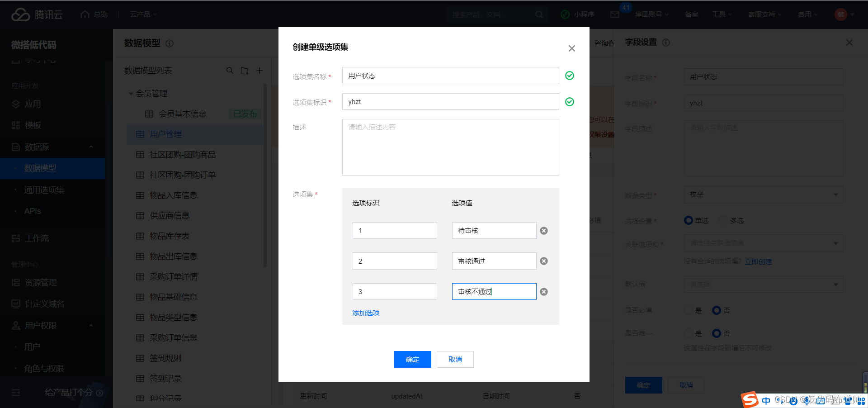Click 添加选项 to add an option row
Image resolution: width=868 pixels, height=408 pixels.
tap(365, 313)
